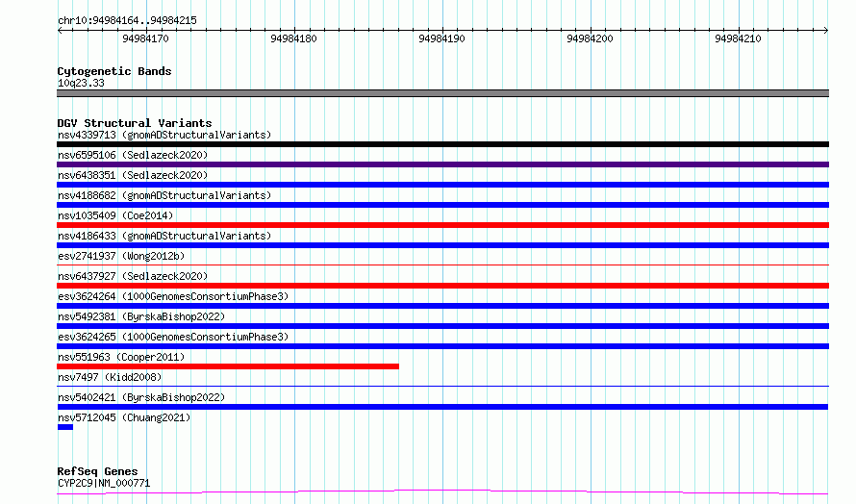Click esv3624265 1000GenomesConsortiumPhase3 label
This screenshot has width=856, height=504.
pyautogui.click(x=173, y=337)
